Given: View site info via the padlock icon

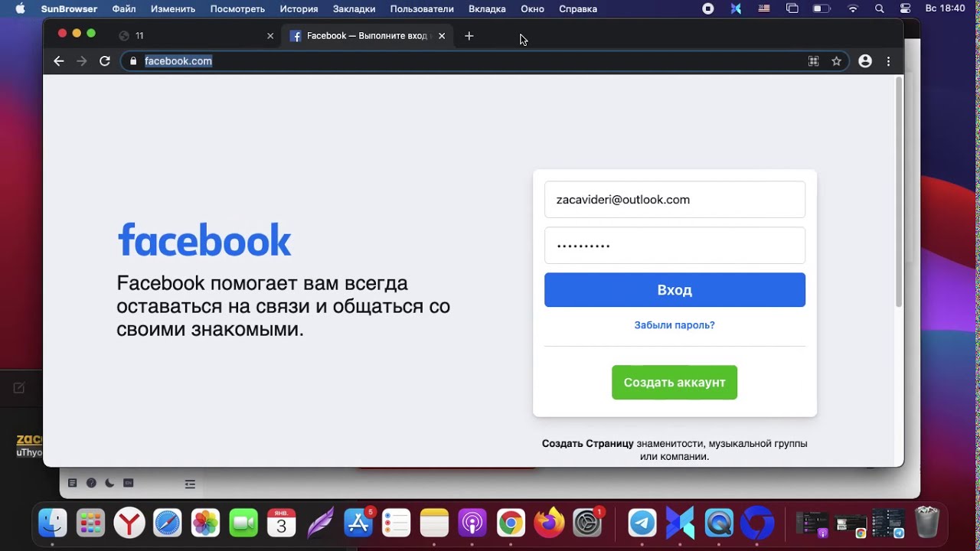Looking at the screenshot, I should pos(133,61).
